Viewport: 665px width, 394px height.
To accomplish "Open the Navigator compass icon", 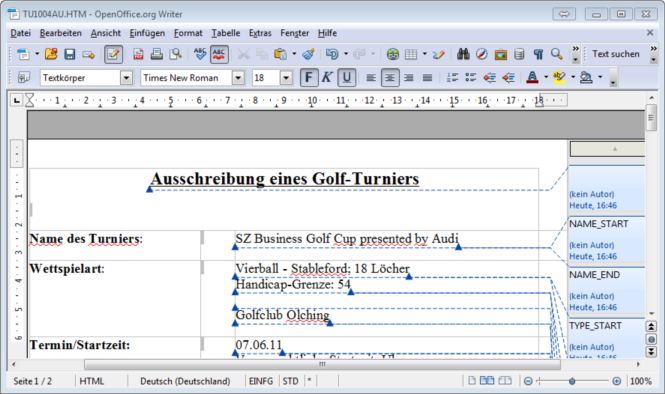I will coord(482,54).
